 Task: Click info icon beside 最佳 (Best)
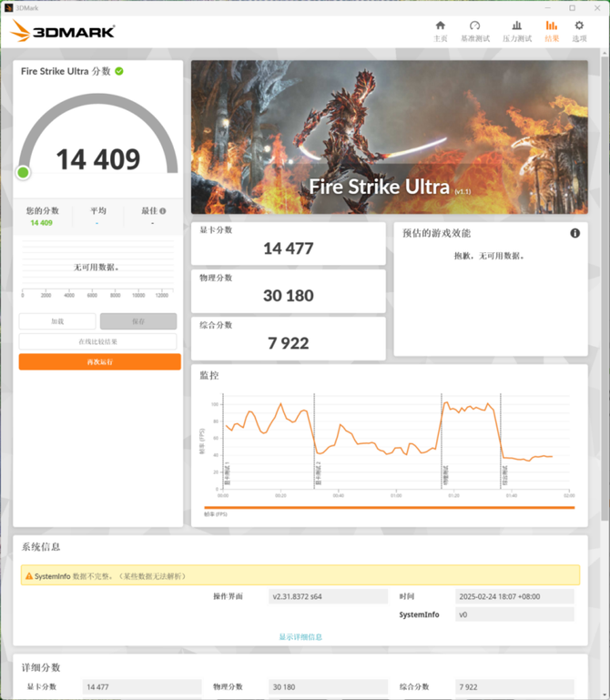(x=163, y=210)
